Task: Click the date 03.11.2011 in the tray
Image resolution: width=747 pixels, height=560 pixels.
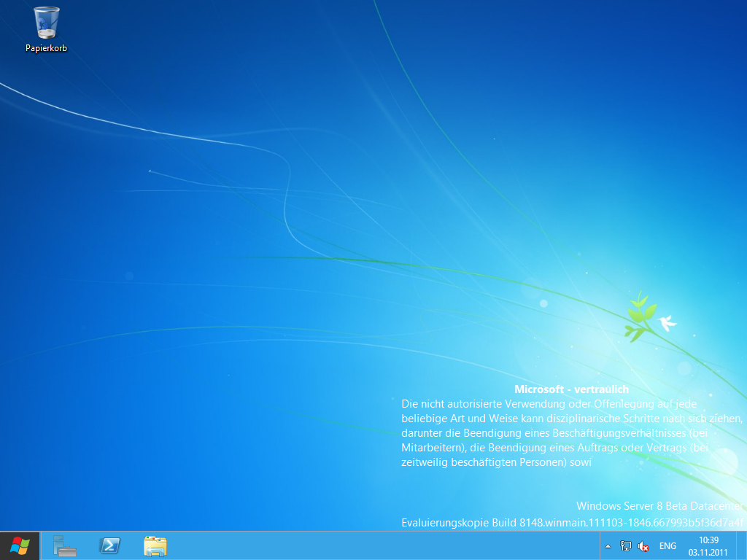Action: click(x=708, y=552)
